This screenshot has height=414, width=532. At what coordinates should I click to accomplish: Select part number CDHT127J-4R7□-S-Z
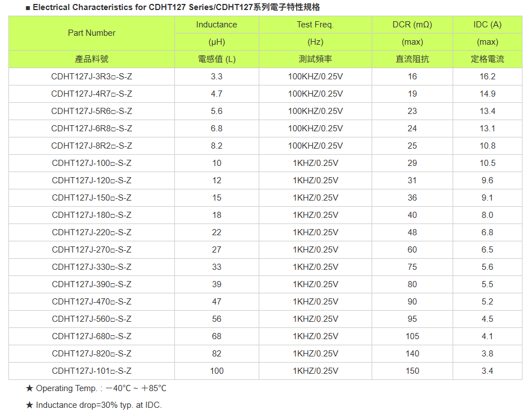click(92, 94)
